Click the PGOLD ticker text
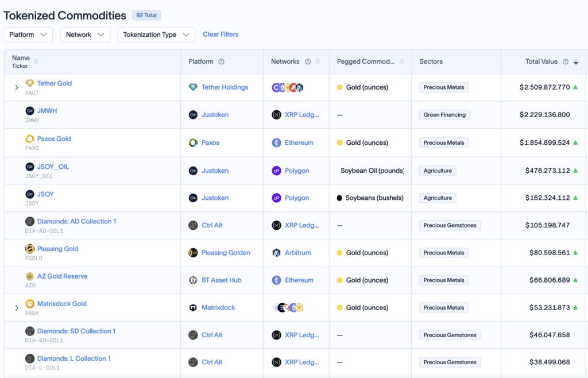 [x=34, y=259]
